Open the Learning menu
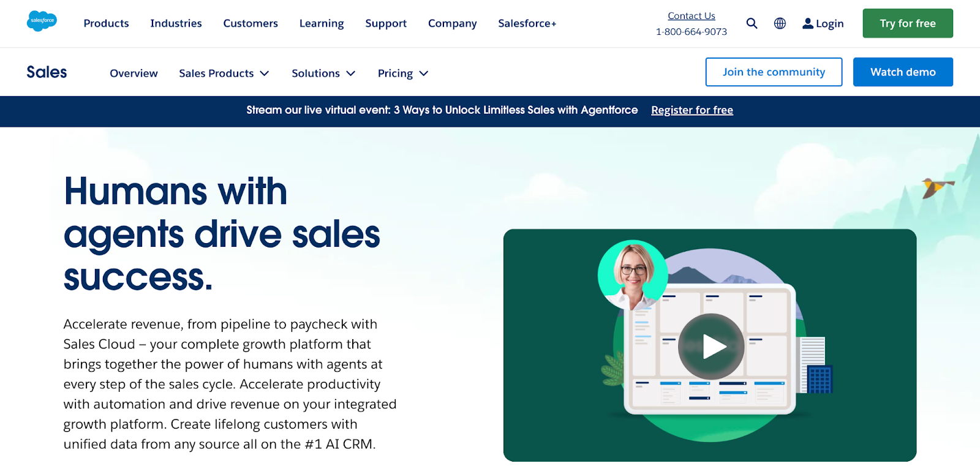Screen dimensions: 980x466 pyautogui.click(x=322, y=23)
